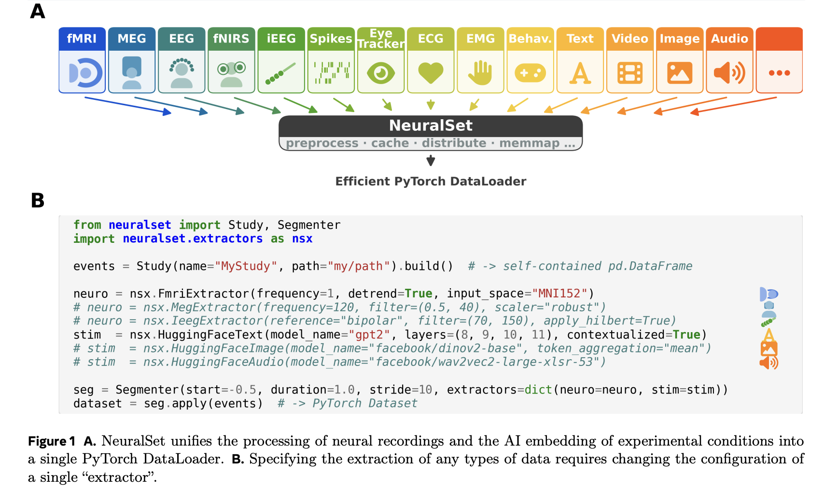This screenshot has height=504, width=838.
Task: Open the fNIRS modality icon
Action: pos(231,71)
